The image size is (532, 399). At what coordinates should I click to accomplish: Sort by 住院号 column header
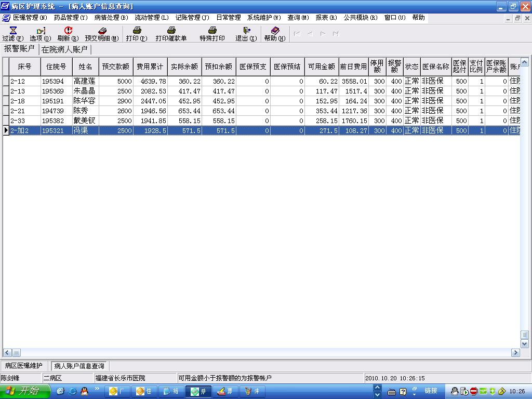(56, 66)
